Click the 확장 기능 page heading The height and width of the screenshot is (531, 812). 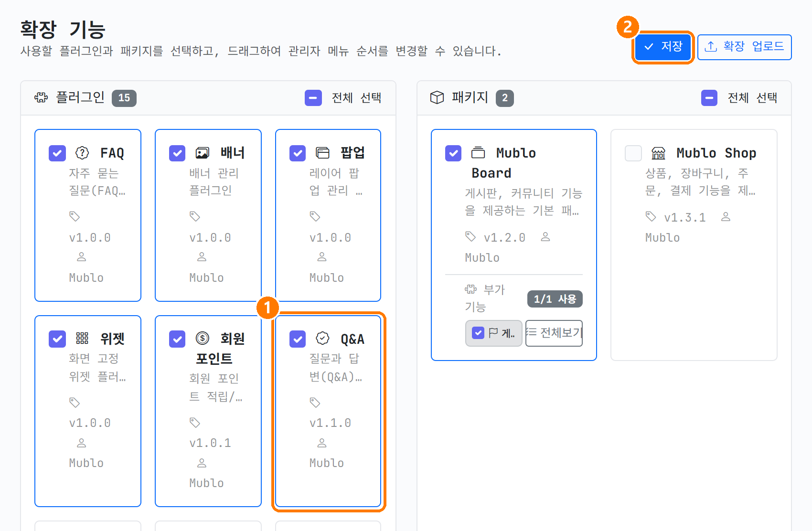click(x=63, y=30)
